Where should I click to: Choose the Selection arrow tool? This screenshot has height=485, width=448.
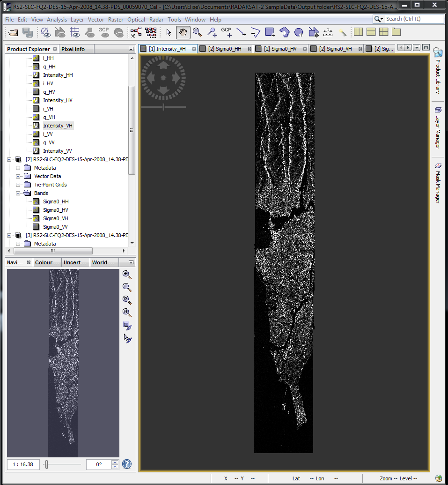(169, 32)
